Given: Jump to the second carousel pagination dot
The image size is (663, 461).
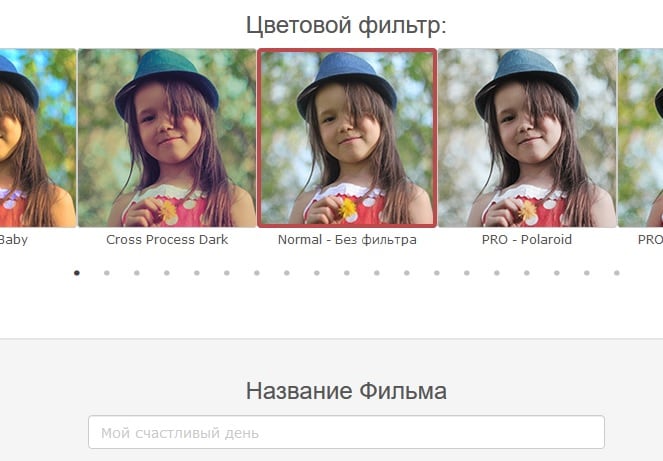Looking at the screenshot, I should tap(107, 273).
